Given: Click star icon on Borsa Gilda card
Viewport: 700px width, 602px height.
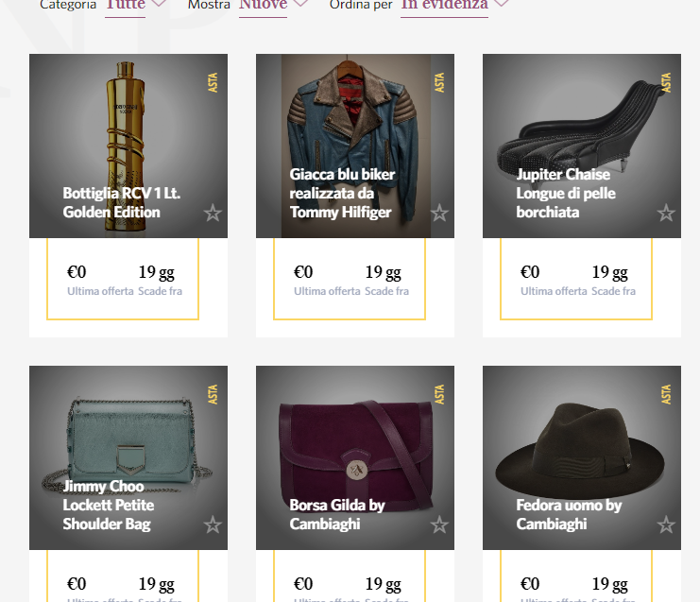Looking at the screenshot, I should (439, 525).
